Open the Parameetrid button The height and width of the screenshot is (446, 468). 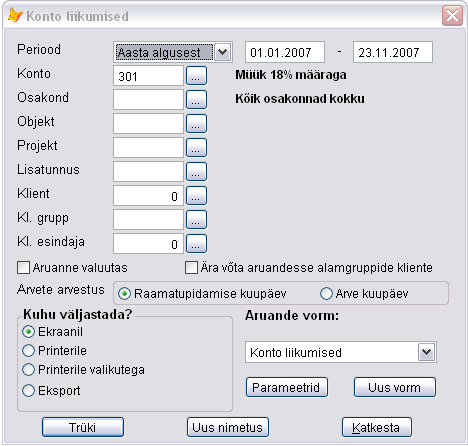(x=287, y=387)
